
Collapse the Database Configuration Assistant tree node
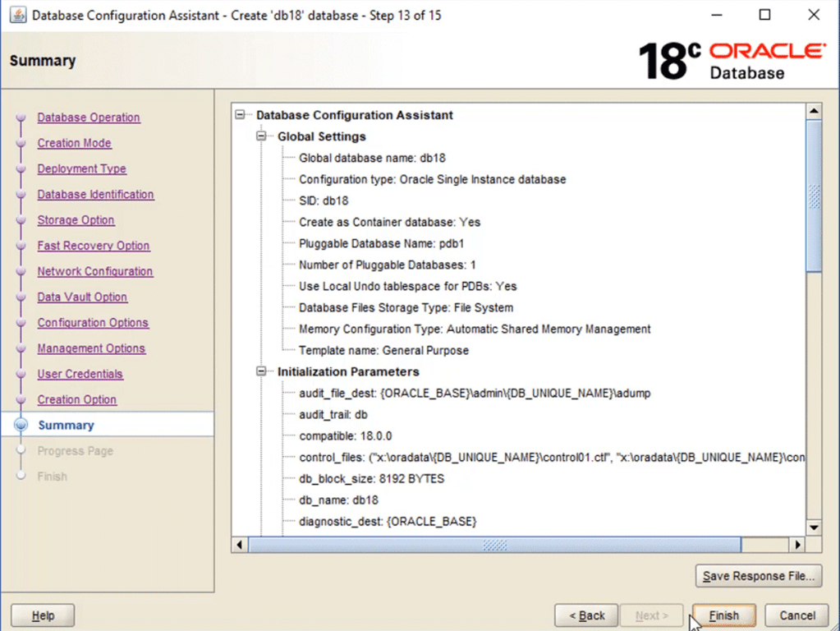coord(240,115)
